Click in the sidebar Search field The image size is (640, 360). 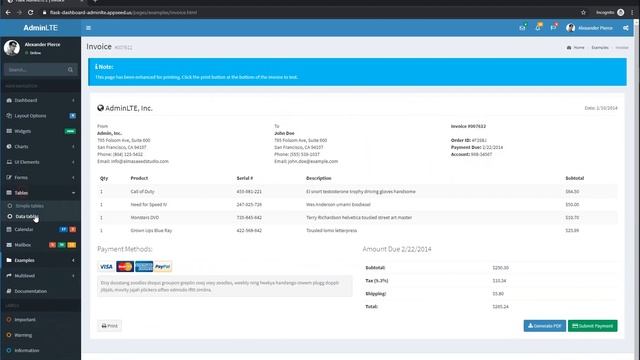click(x=35, y=70)
